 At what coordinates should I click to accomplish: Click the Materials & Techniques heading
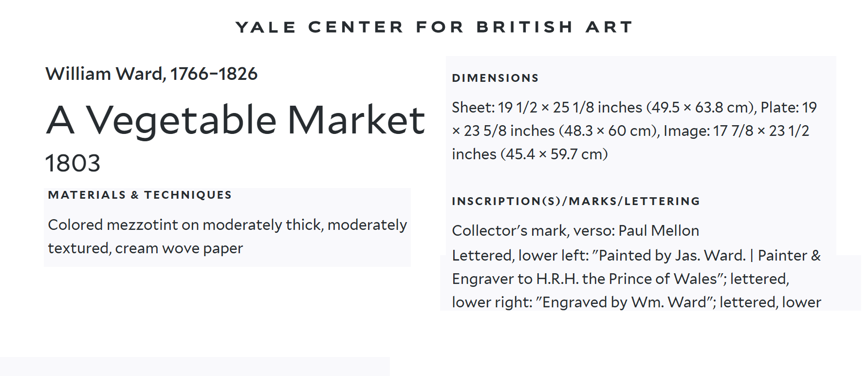140,195
